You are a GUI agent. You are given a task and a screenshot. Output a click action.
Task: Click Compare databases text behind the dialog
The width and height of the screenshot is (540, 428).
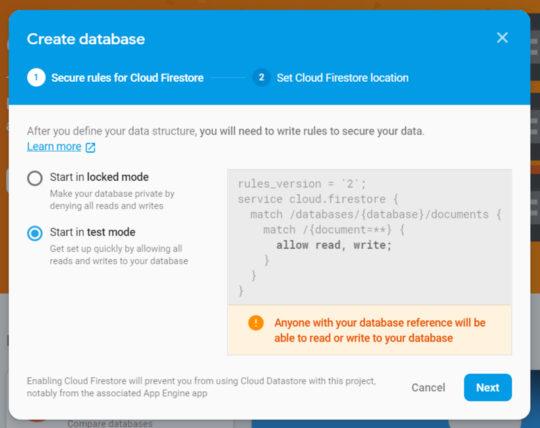click(x=110, y=424)
